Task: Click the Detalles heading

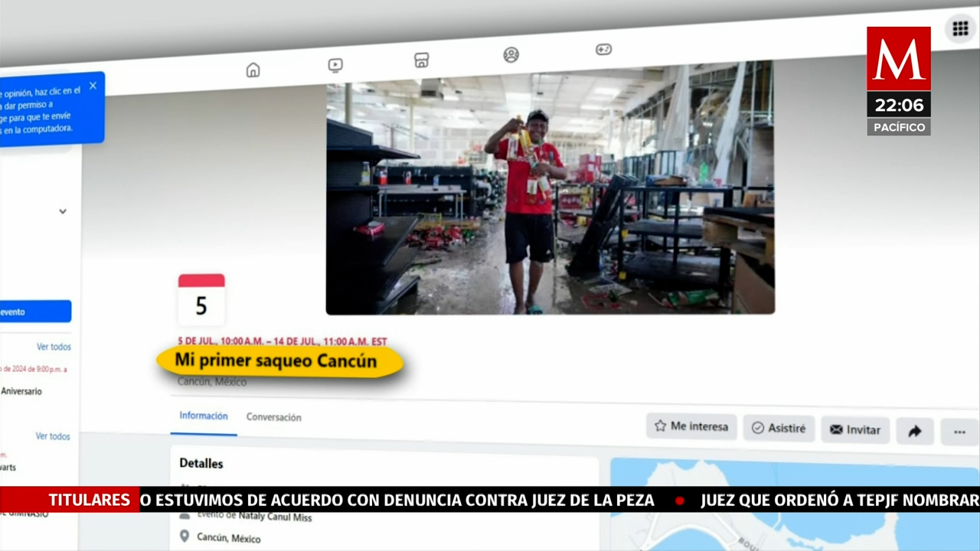Action: point(201,463)
